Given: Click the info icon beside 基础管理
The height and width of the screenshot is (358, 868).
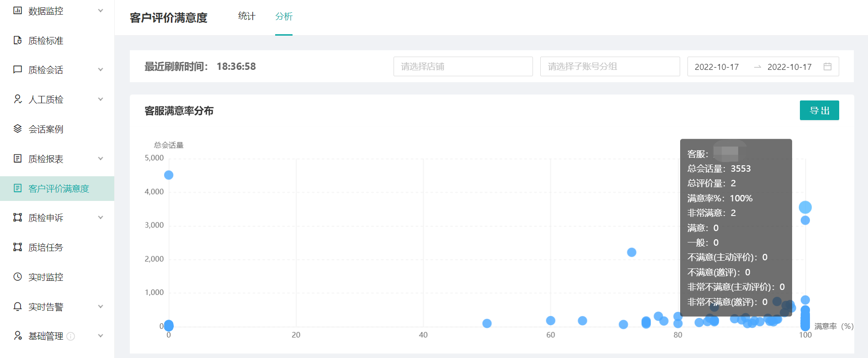Looking at the screenshot, I should 71,337.
